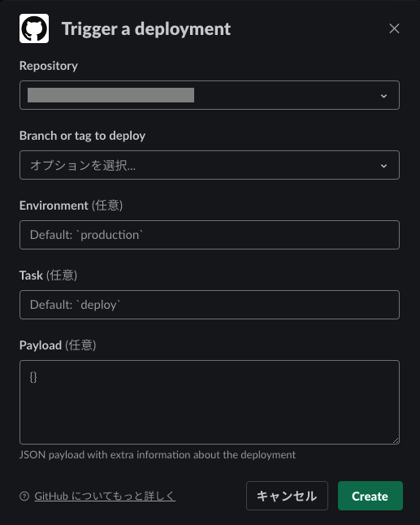Open the Repository dropdown

pos(210,95)
